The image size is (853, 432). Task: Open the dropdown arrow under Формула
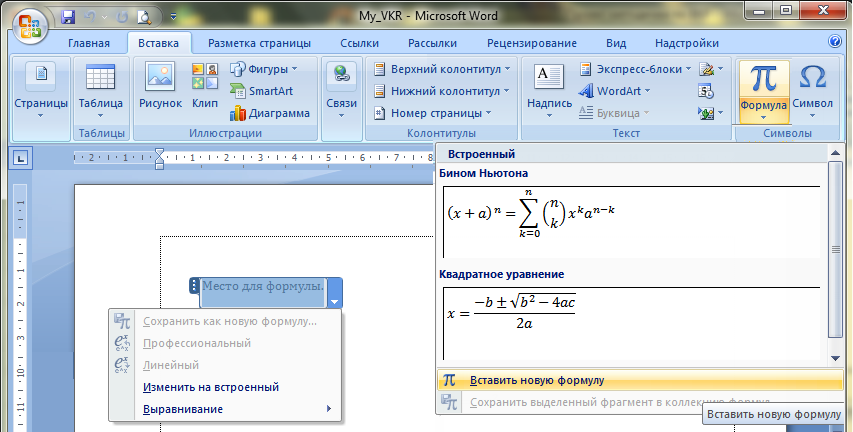click(763, 118)
